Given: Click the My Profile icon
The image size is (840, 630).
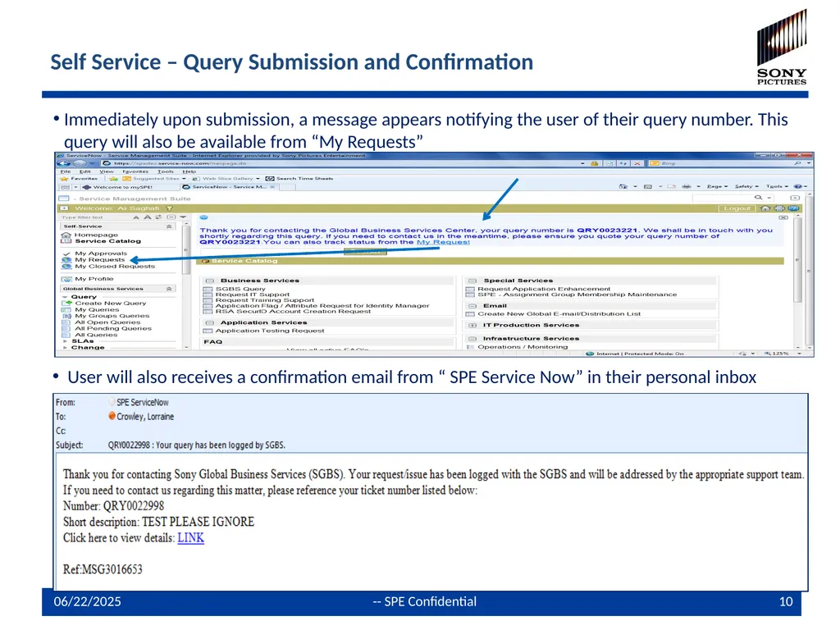Looking at the screenshot, I should pyautogui.click(x=66, y=279).
